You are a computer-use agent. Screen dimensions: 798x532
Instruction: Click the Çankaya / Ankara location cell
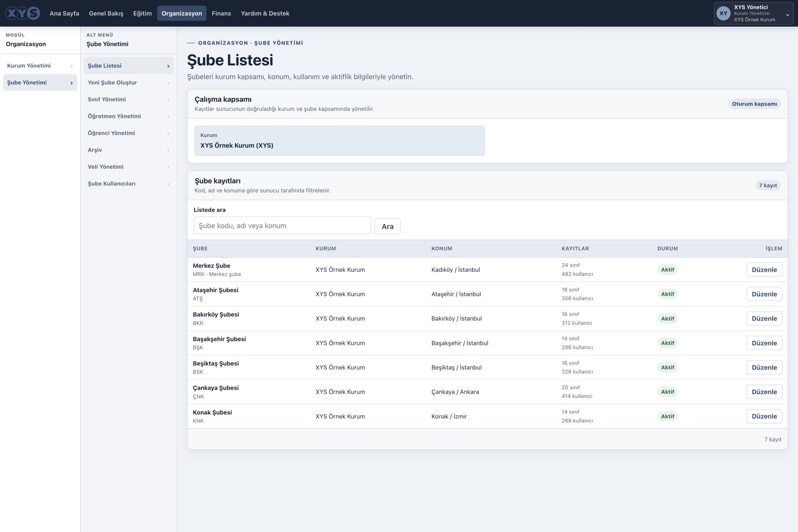(x=455, y=392)
